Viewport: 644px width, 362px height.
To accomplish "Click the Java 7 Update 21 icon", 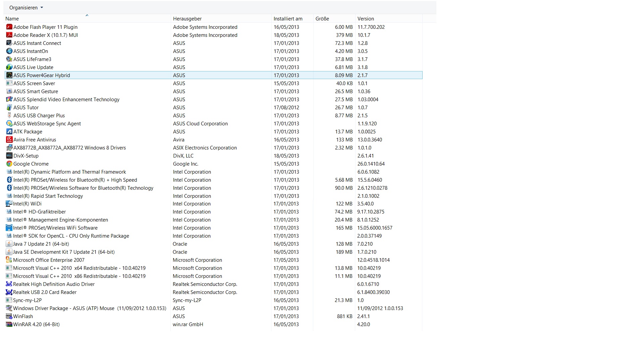I will pos(9,244).
